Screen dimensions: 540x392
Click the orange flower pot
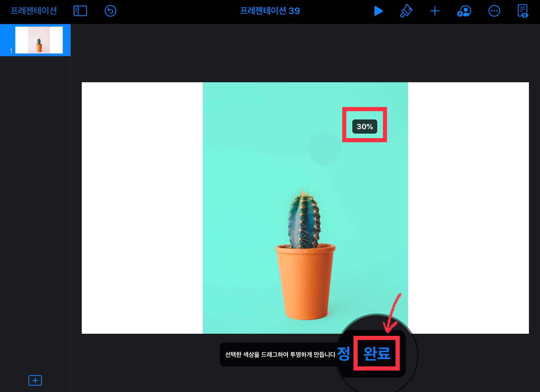tap(305, 282)
